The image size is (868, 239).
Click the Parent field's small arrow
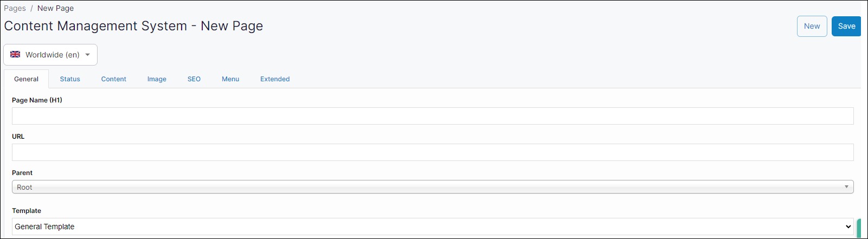(846, 187)
